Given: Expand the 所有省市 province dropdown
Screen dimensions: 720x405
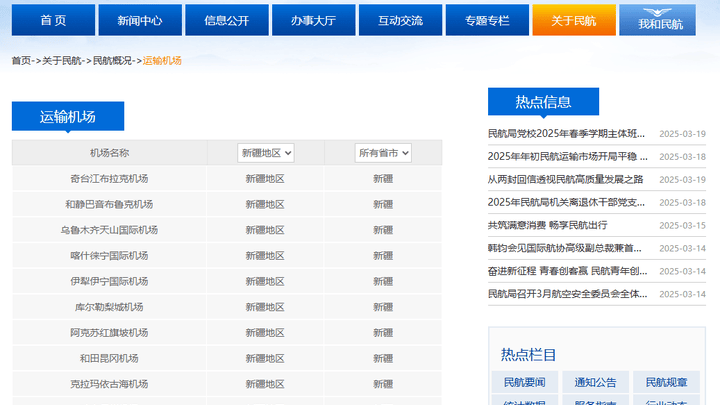Looking at the screenshot, I should tap(383, 153).
